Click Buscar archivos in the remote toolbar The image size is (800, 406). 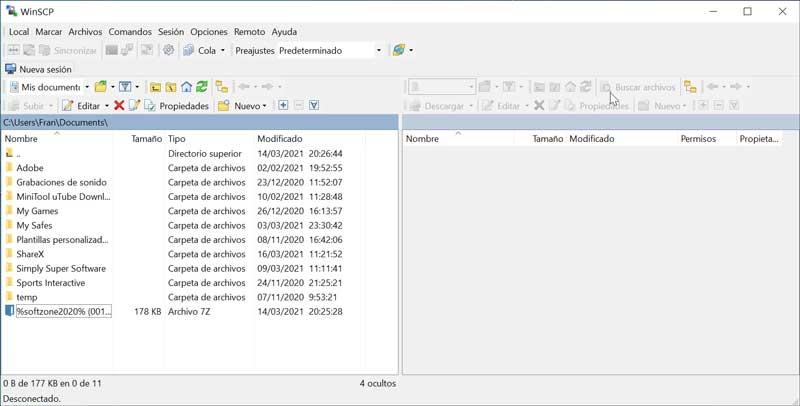(x=638, y=87)
